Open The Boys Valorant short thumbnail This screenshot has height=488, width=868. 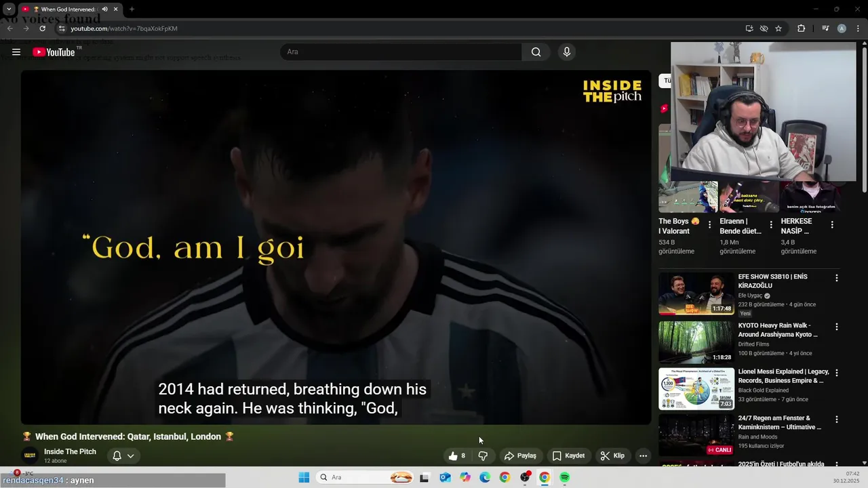[688, 197]
